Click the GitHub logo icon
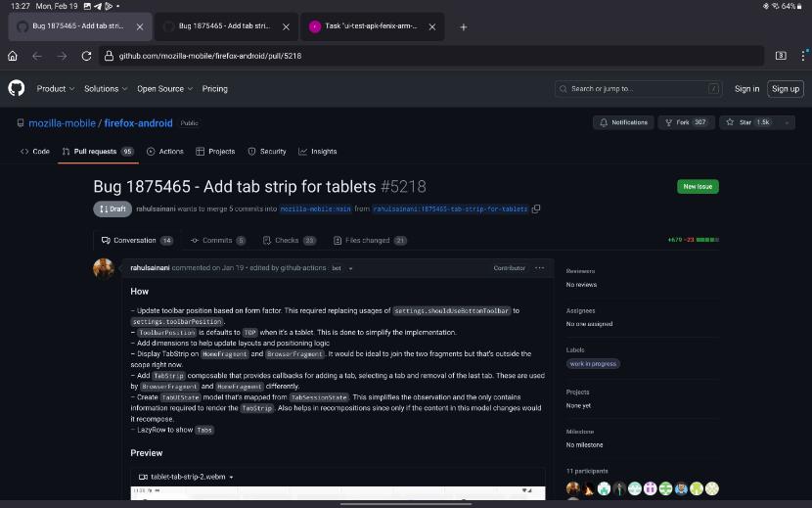 coord(16,88)
